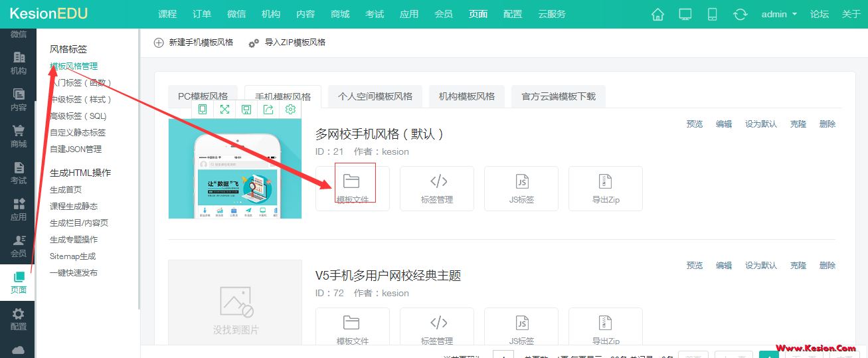Click gear icon above the template thumbnail
The image size is (868, 358).
point(290,110)
